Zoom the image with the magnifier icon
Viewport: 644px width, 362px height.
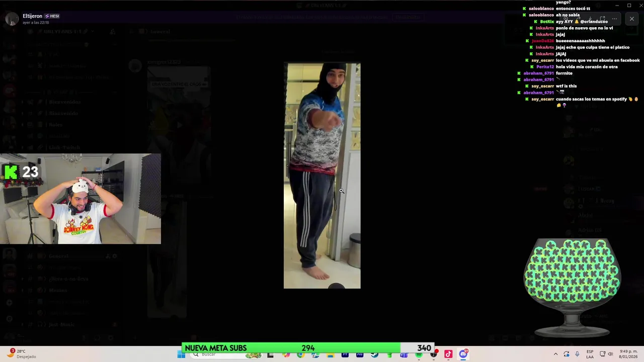[566, 19]
